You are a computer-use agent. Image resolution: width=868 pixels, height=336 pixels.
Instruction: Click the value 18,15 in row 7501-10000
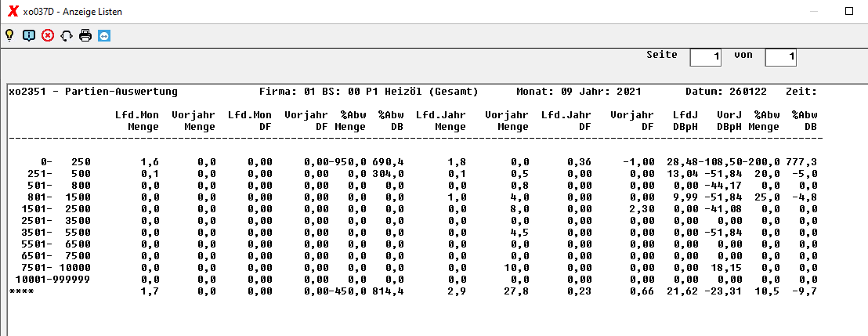point(725,268)
